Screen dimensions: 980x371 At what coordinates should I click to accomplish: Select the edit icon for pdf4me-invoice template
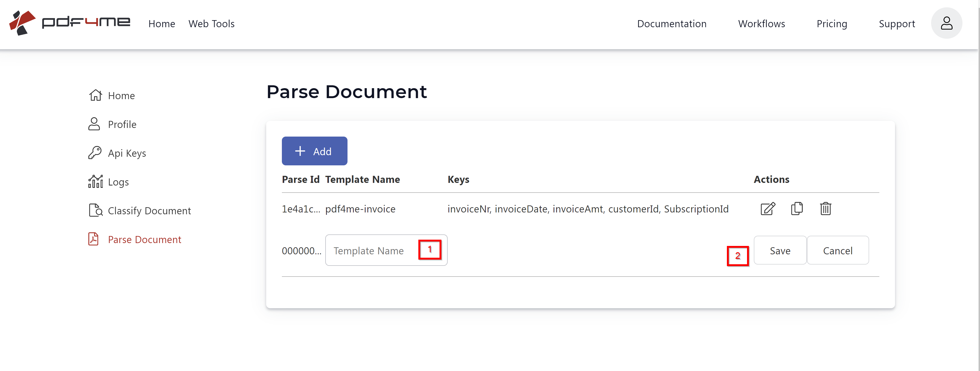click(768, 209)
